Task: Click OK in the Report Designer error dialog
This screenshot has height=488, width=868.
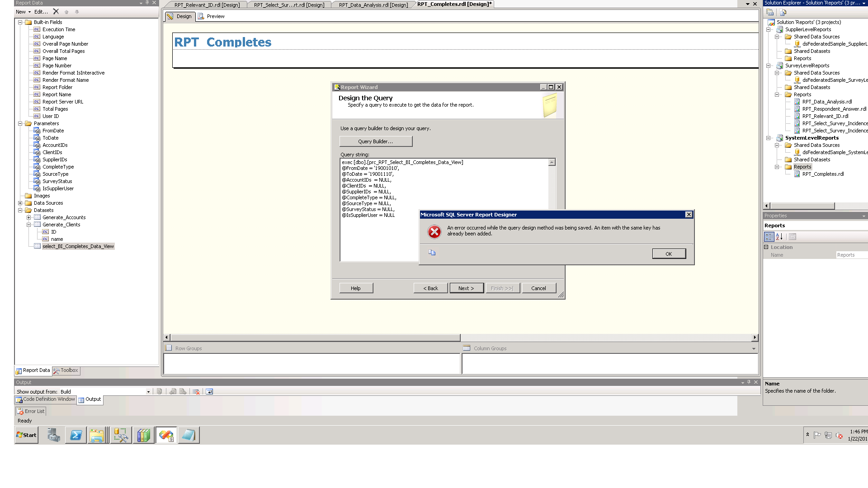Action: [x=669, y=254]
